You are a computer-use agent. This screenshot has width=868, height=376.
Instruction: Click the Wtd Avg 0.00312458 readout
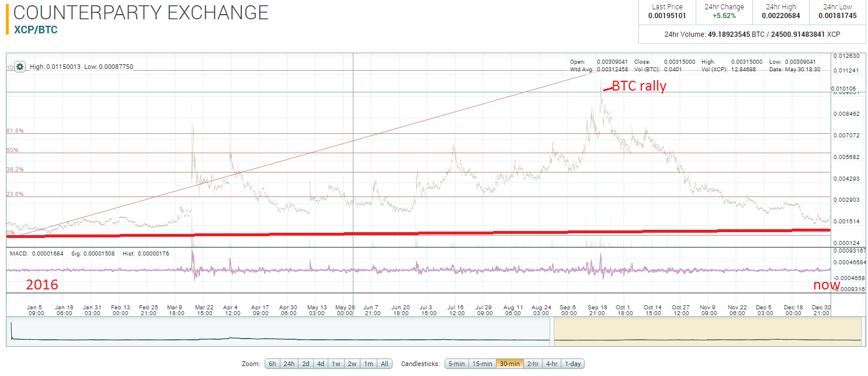(x=599, y=69)
